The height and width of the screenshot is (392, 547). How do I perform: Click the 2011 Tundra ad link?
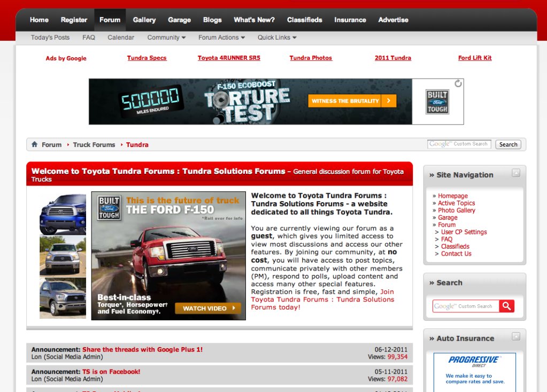pos(393,58)
